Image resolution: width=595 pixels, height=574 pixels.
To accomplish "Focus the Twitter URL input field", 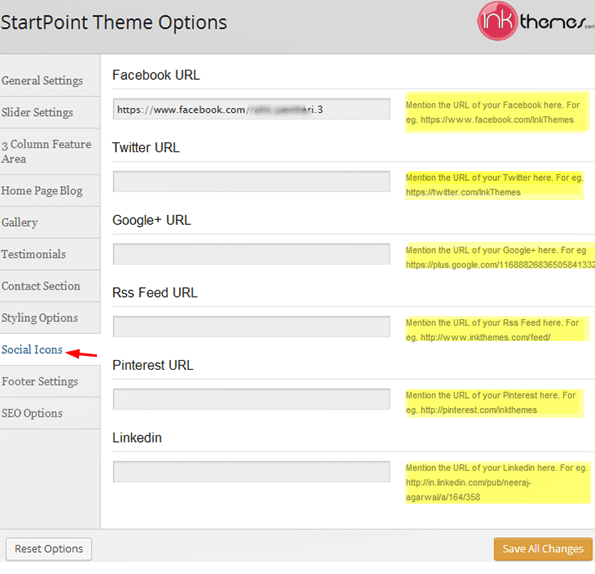I will [x=251, y=181].
